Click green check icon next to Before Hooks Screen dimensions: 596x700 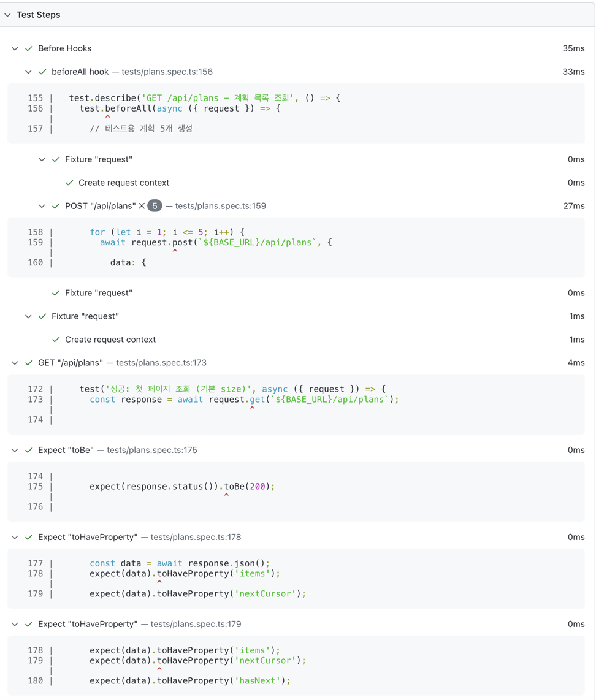click(x=29, y=48)
